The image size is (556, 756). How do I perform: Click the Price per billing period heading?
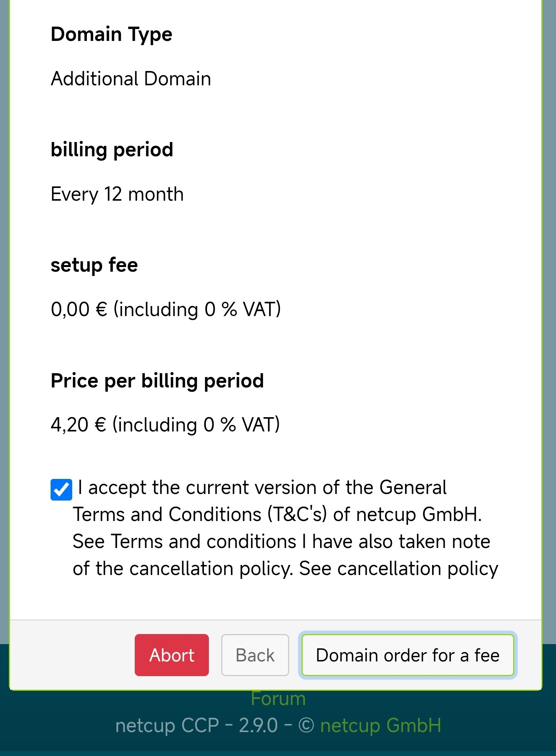tap(157, 381)
